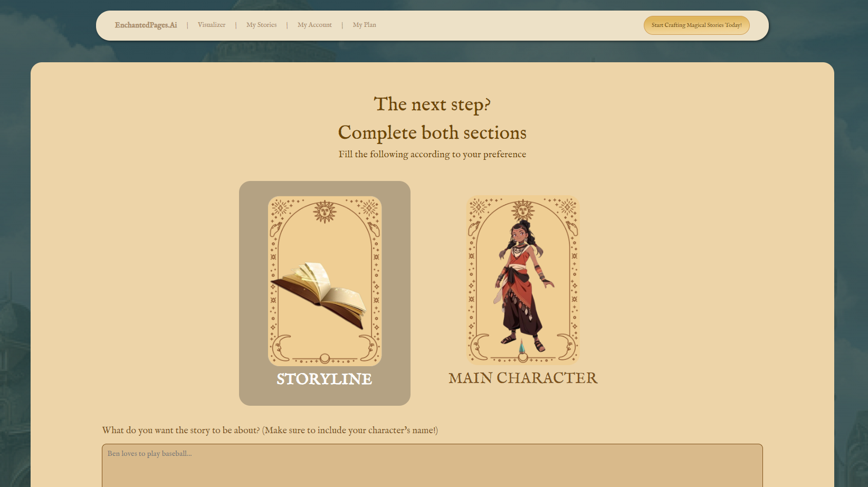Viewport: 868px width, 487px height.
Task: Click the 'Complete both sections' heading
Action: 432,132
